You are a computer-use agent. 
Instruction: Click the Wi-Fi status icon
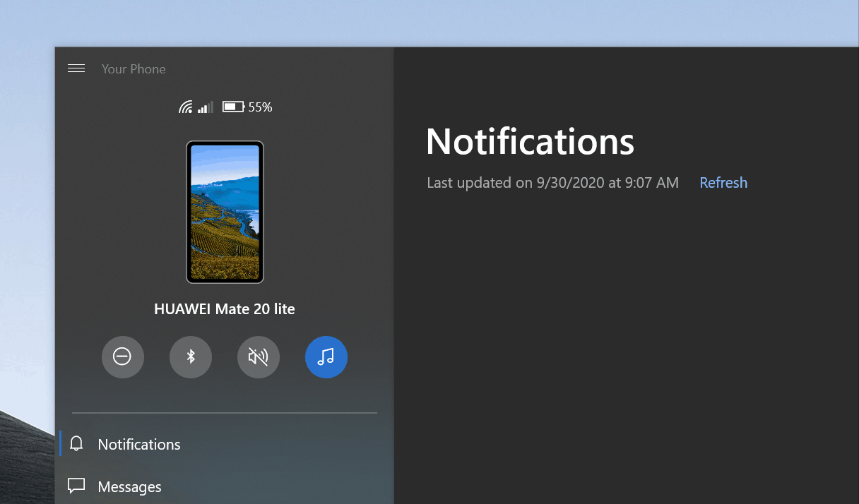click(x=186, y=107)
